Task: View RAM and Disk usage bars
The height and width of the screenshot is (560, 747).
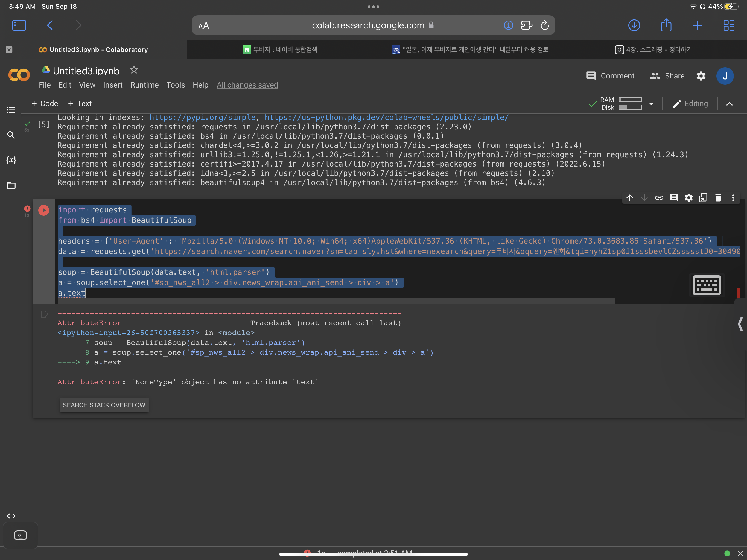Action: [x=621, y=103]
